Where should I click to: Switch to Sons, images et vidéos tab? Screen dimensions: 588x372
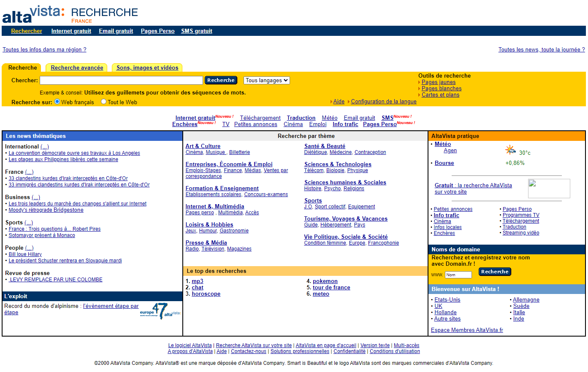point(147,67)
